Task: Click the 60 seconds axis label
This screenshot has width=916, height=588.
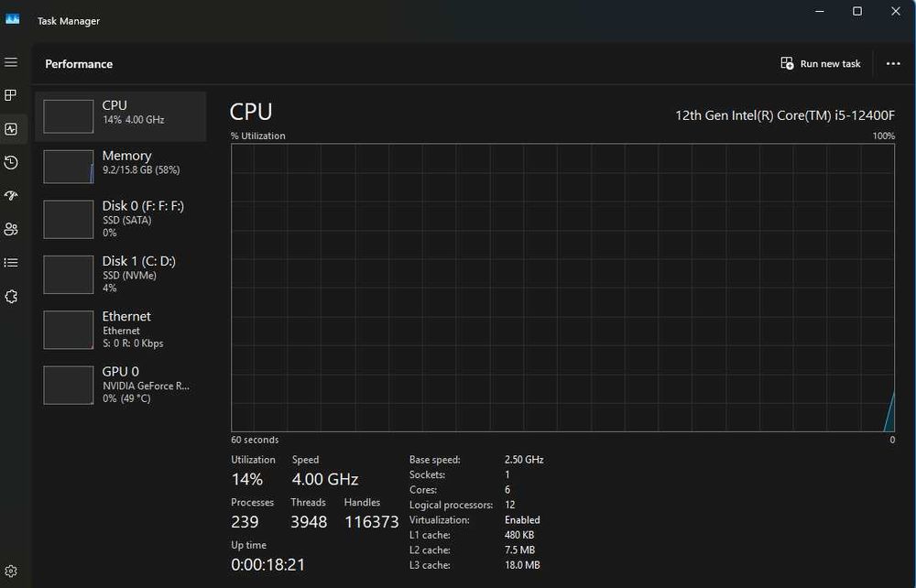Action: point(255,440)
